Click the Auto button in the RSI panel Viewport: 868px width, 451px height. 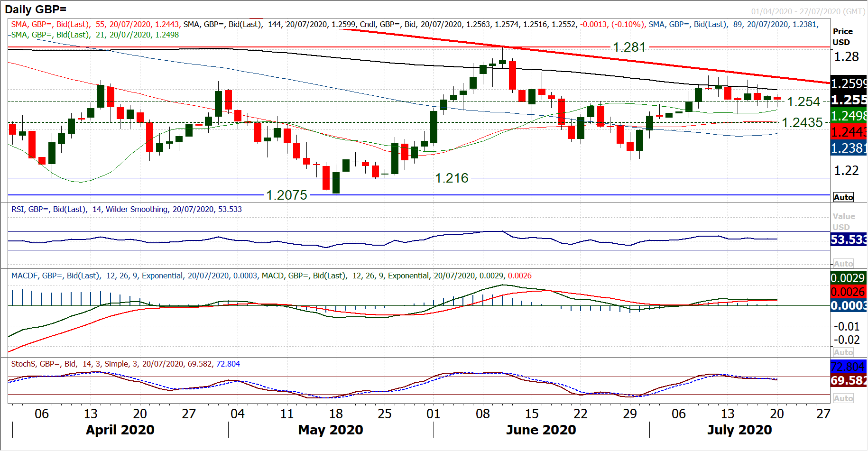click(843, 264)
